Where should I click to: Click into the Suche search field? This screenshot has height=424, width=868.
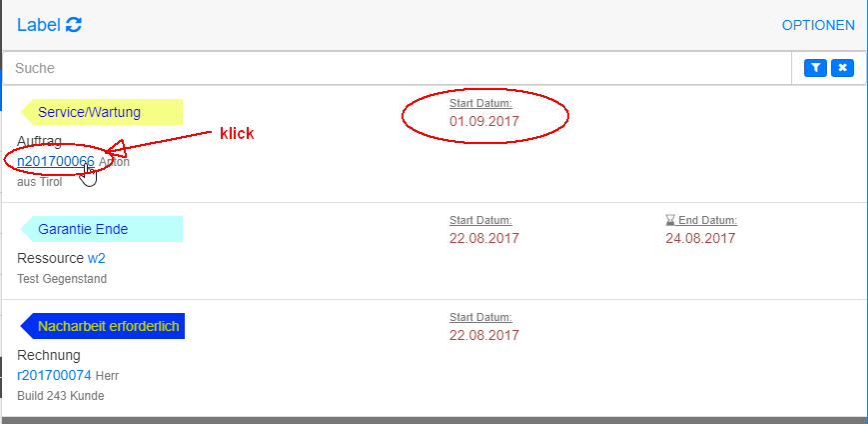398,68
